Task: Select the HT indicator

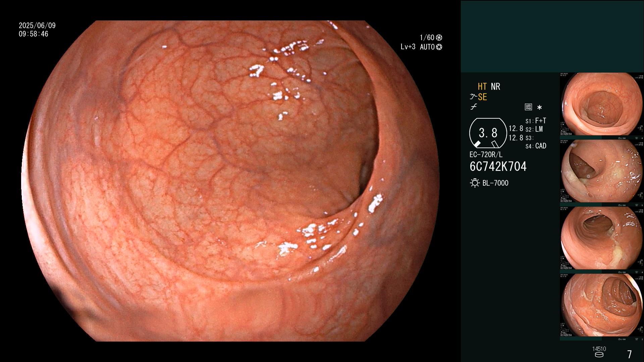Action: [x=482, y=86]
